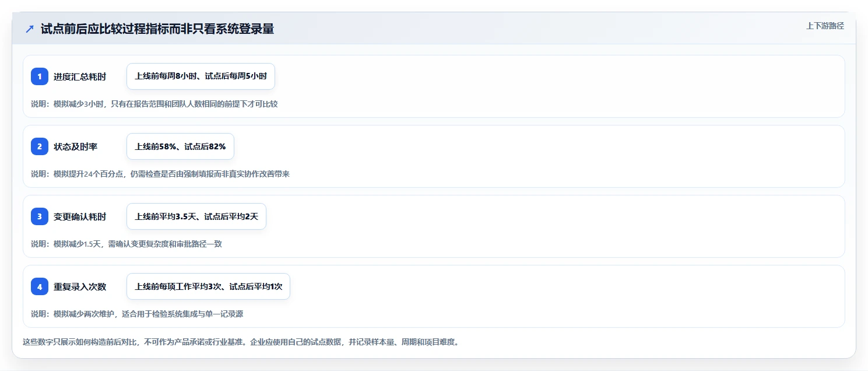This screenshot has width=868, height=371.
Task: Click the 上线前58%、试点后82% chip
Action: point(180,146)
